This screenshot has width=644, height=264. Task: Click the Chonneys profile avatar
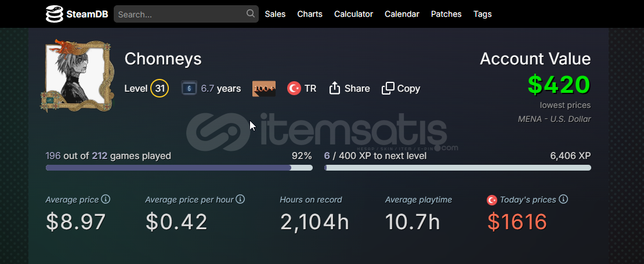[77, 75]
